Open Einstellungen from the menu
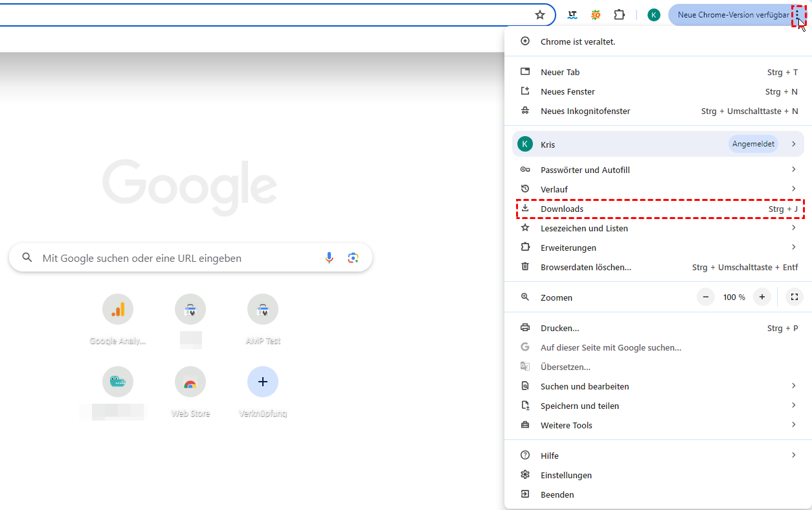The height and width of the screenshot is (510, 812). [658, 475]
